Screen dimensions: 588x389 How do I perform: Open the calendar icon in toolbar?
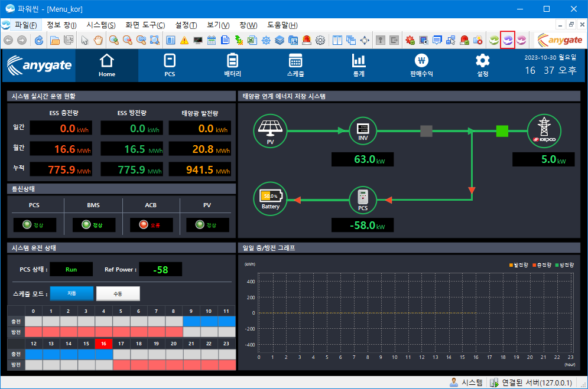click(211, 40)
